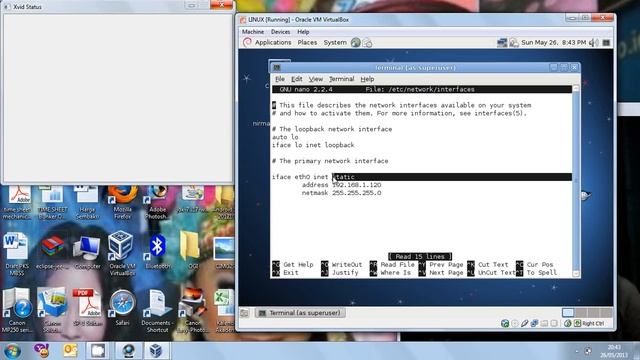
Task: Switch to the second GNOME workspace
Action: click(x=580, y=313)
